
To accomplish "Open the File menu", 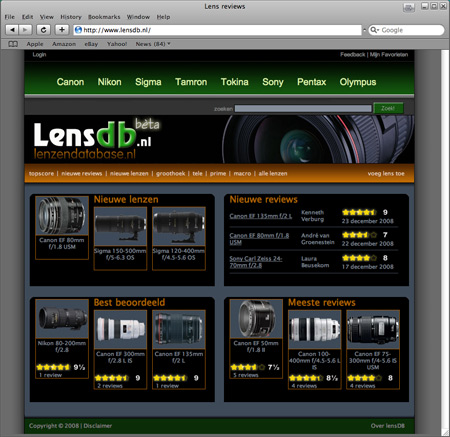I will (x=10, y=17).
